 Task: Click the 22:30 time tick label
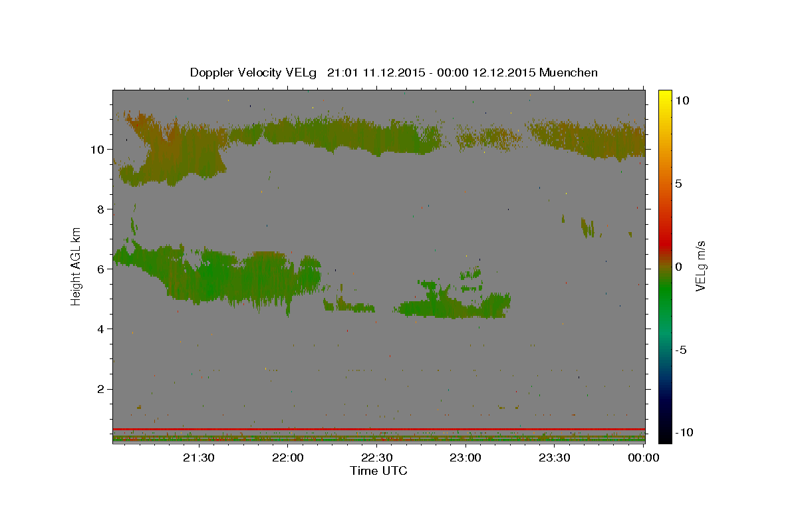coord(376,458)
